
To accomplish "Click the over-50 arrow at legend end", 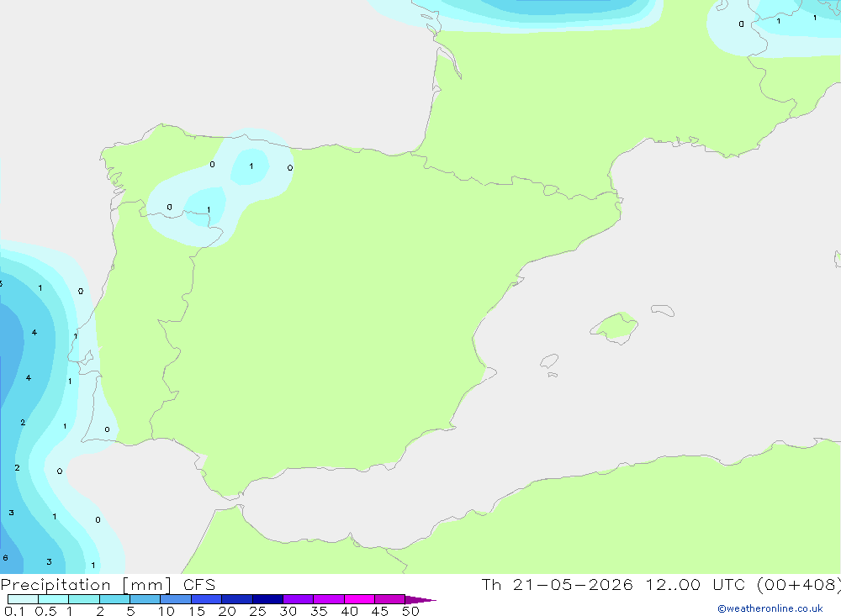I will pyautogui.click(x=420, y=599).
